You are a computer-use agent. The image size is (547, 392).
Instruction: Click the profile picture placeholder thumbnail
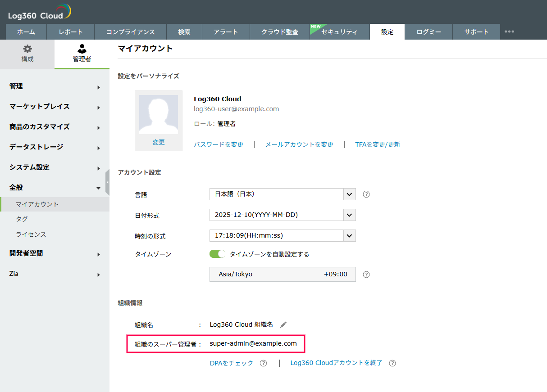pyautogui.click(x=158, y=114)
